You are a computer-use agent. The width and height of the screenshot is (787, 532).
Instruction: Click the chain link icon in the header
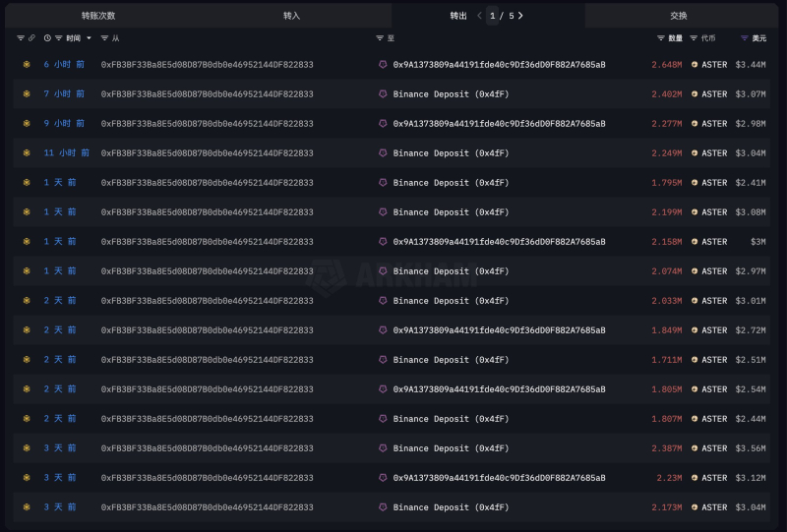tap(32, 38)
